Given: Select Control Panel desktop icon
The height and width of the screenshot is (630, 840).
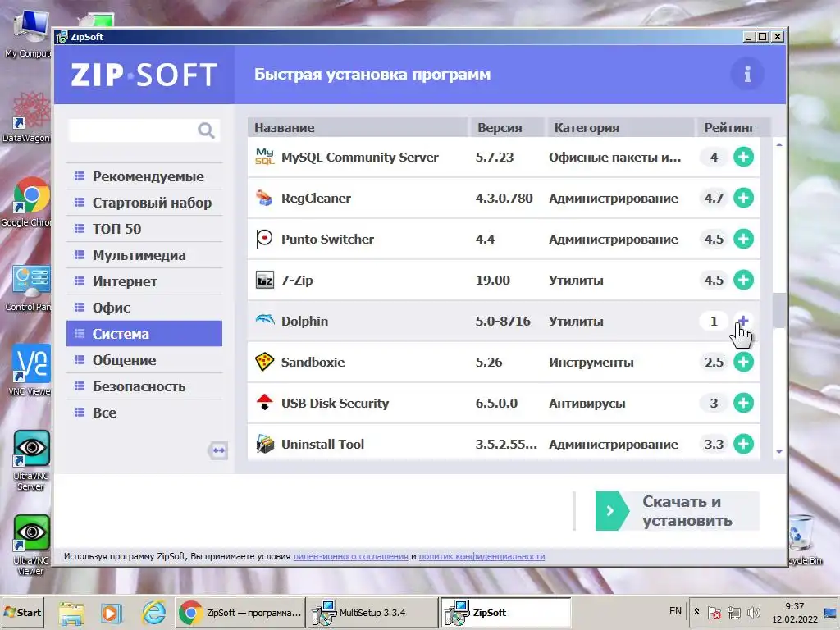Looking at the screenshot, I should [x=29, y=288].
